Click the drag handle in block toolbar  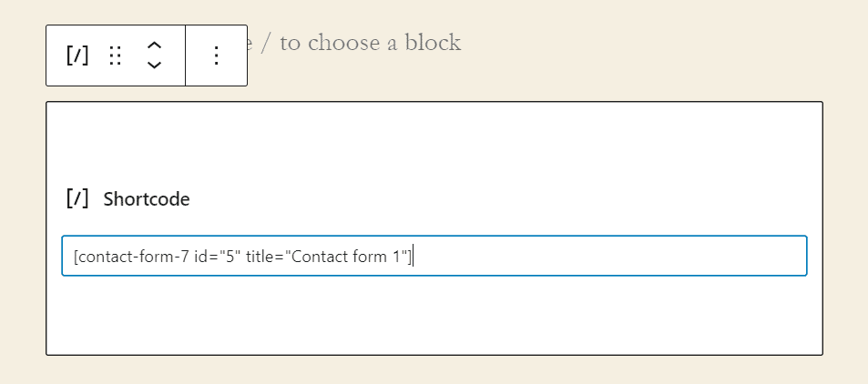pos(116,56)
